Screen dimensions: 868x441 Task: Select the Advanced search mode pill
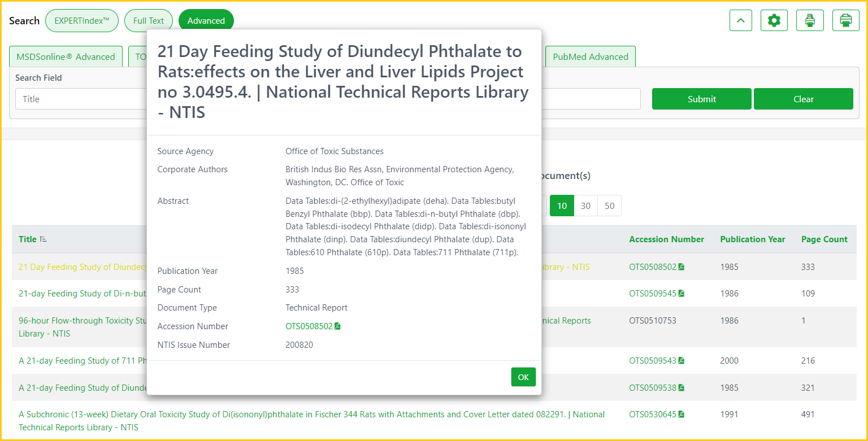point(206,21)
